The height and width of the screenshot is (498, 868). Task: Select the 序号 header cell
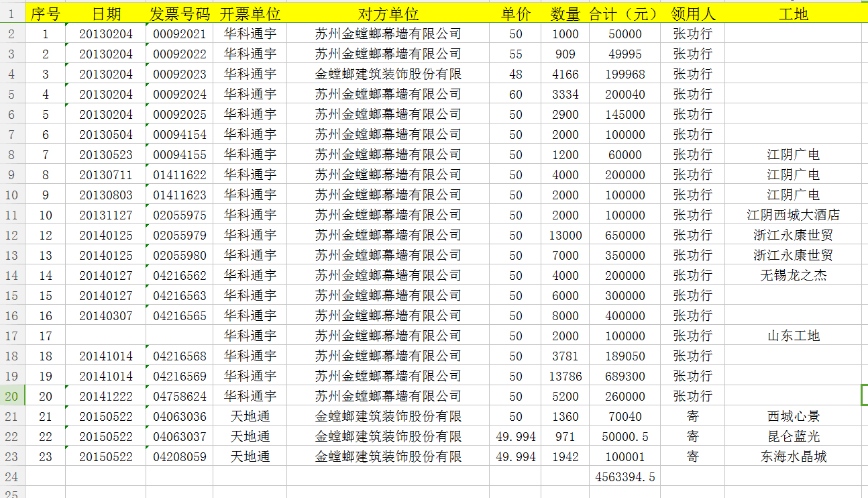[x=45, y=13]
